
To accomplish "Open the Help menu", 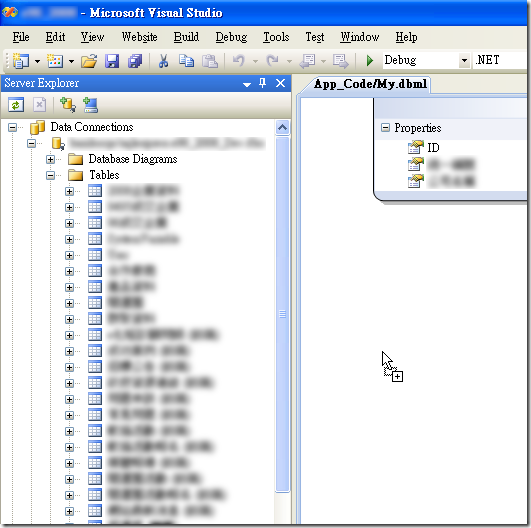I will [406, 37].
